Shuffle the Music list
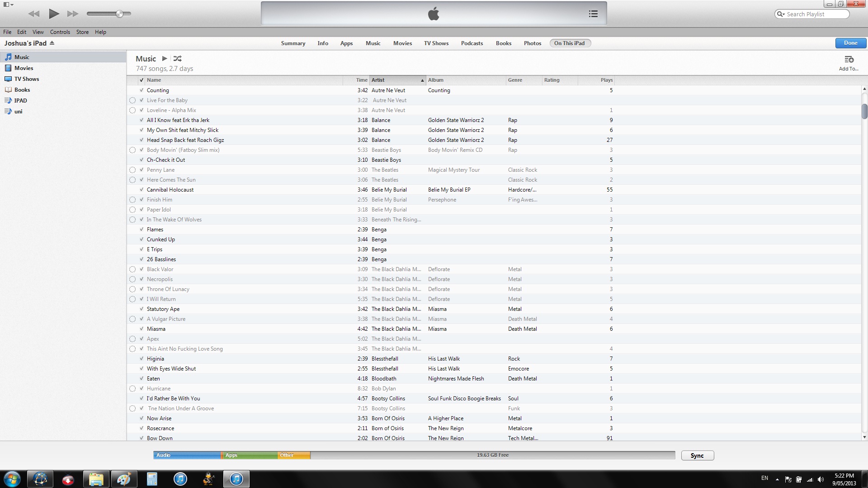 [177, 58]
